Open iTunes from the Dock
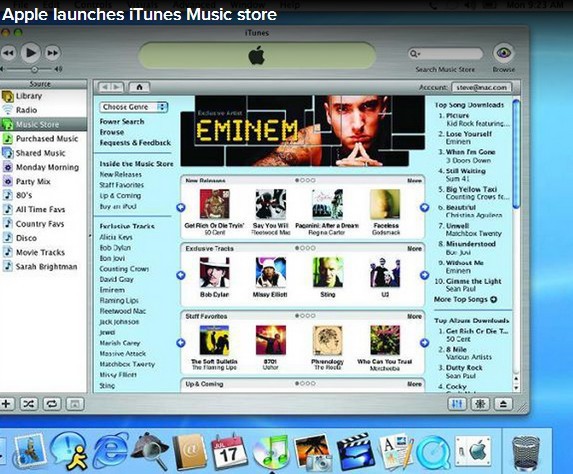 (271, 452)
